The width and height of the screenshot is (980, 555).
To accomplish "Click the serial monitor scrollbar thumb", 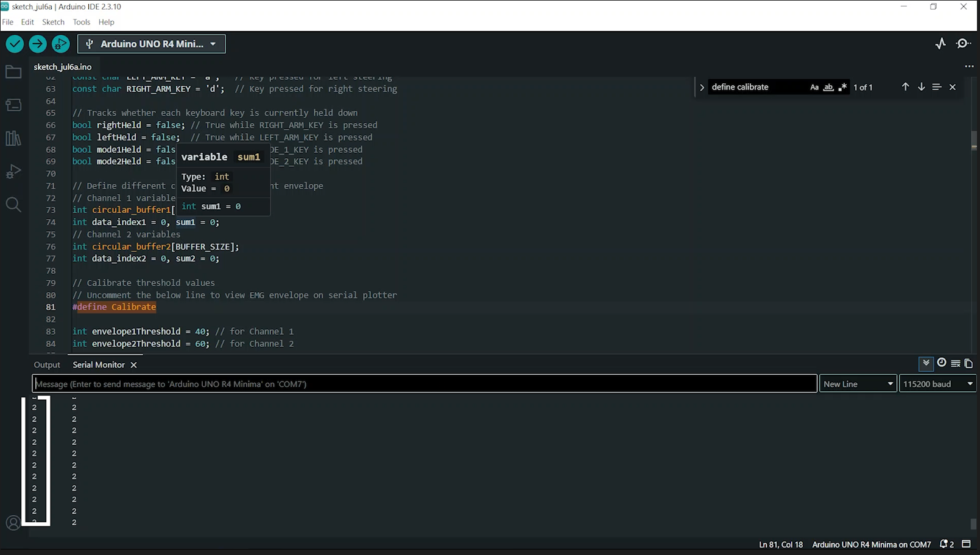I will (x=973, y=524).
